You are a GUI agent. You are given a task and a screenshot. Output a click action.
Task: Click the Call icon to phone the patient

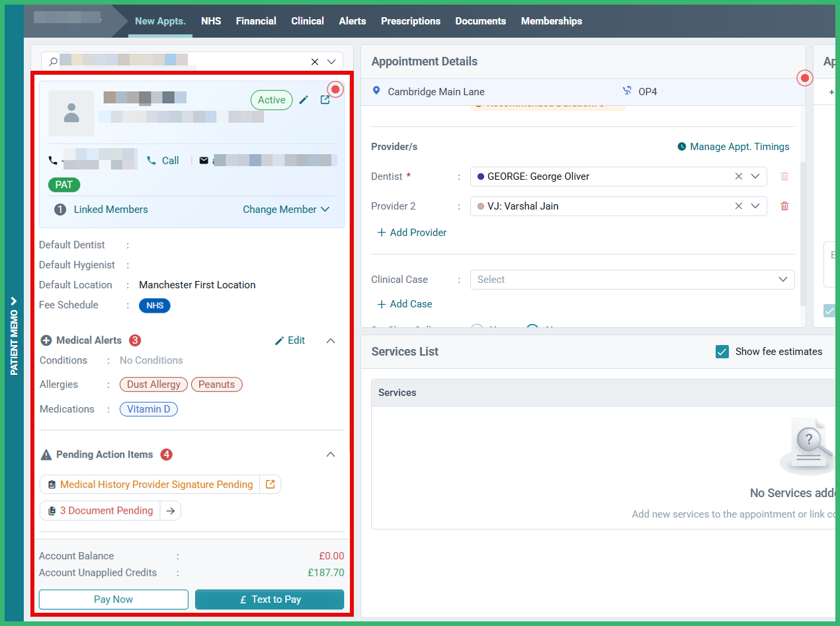pos(153,160)
